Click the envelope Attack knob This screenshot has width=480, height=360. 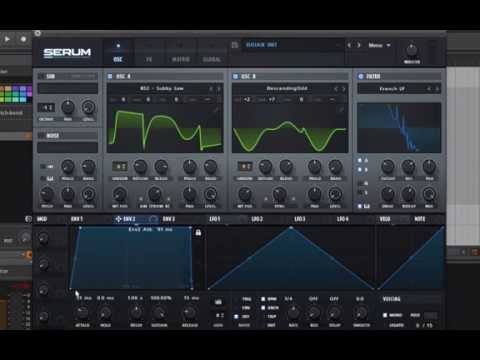(82, 313)
